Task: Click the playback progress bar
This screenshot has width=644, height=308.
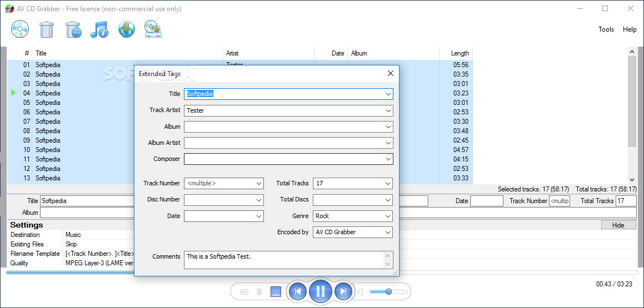Action: tap(322, 272)
